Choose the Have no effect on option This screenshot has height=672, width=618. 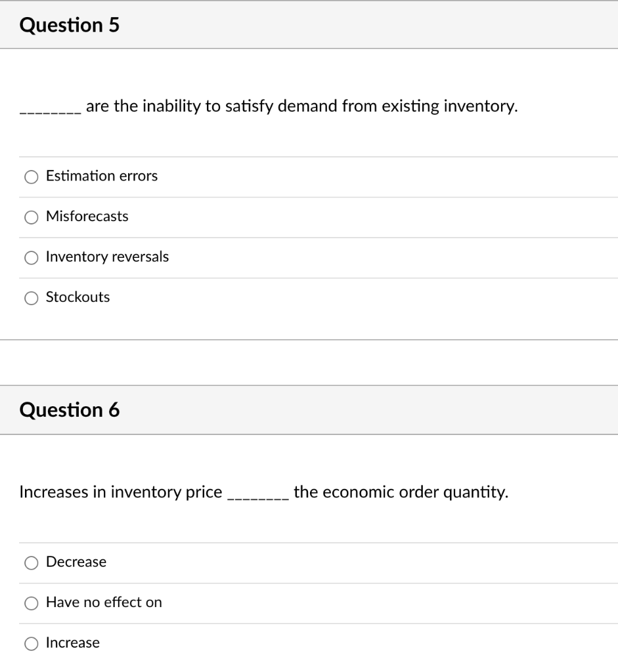(31, 603)
